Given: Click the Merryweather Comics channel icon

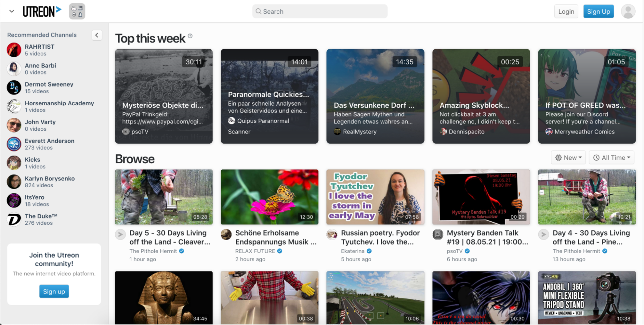Looking at the screenshot, I should pyautogui.click(x=549, y=131).
